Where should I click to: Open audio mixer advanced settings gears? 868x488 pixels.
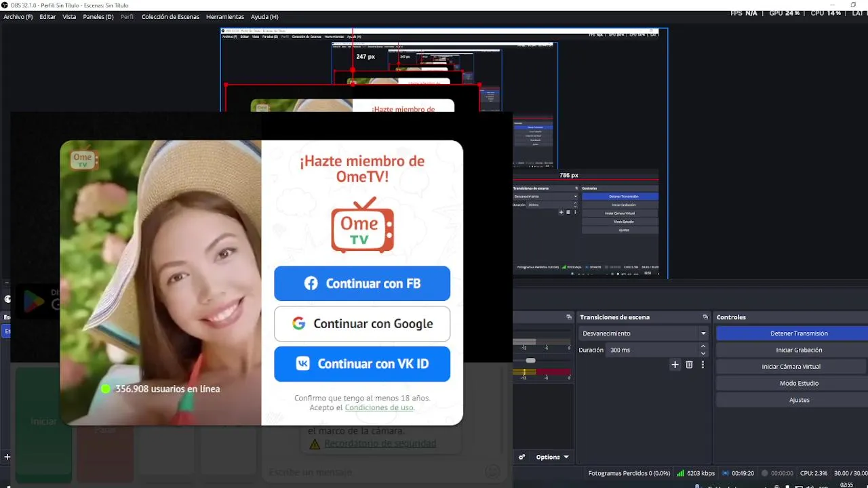(522, 457)
